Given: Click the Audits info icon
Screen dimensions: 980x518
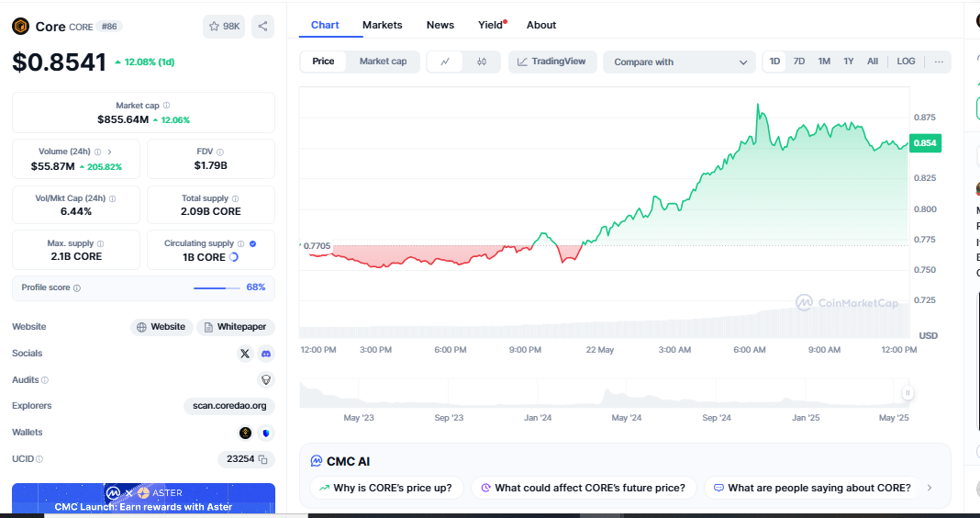Looking at the screenshot, I should [x=45, y=380].
